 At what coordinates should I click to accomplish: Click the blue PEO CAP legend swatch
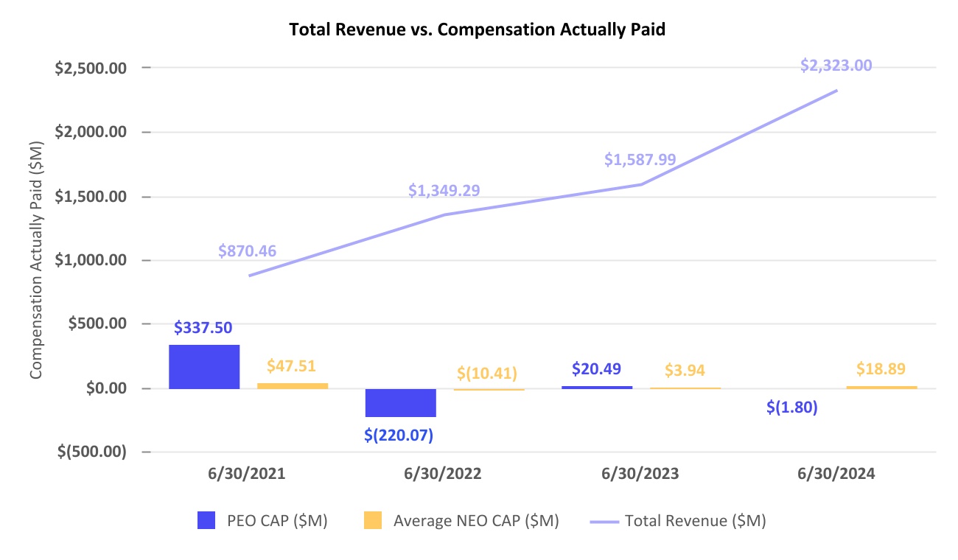(207, 521)
